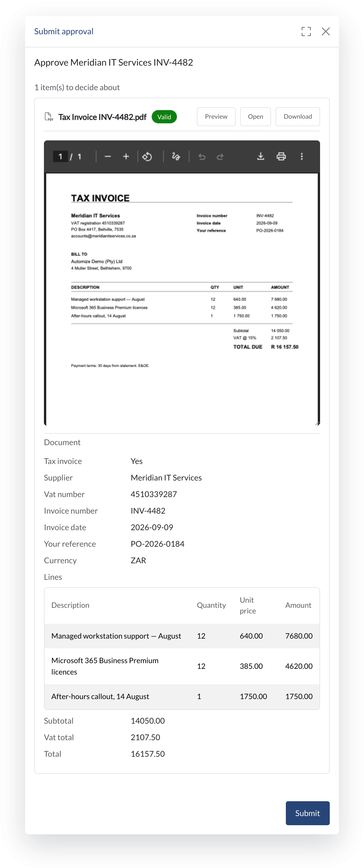The height and width of the screenshot is (868, 364).
Task: Open the PDF viewer more actions menu
Action: point(302,156)
